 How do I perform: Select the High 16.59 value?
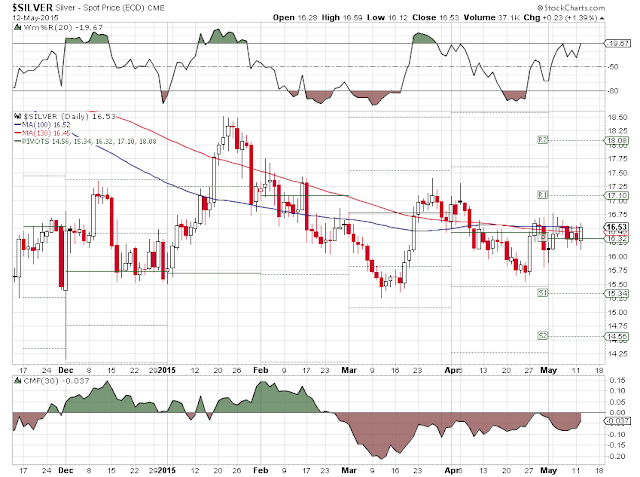click(x=342, y=18)
